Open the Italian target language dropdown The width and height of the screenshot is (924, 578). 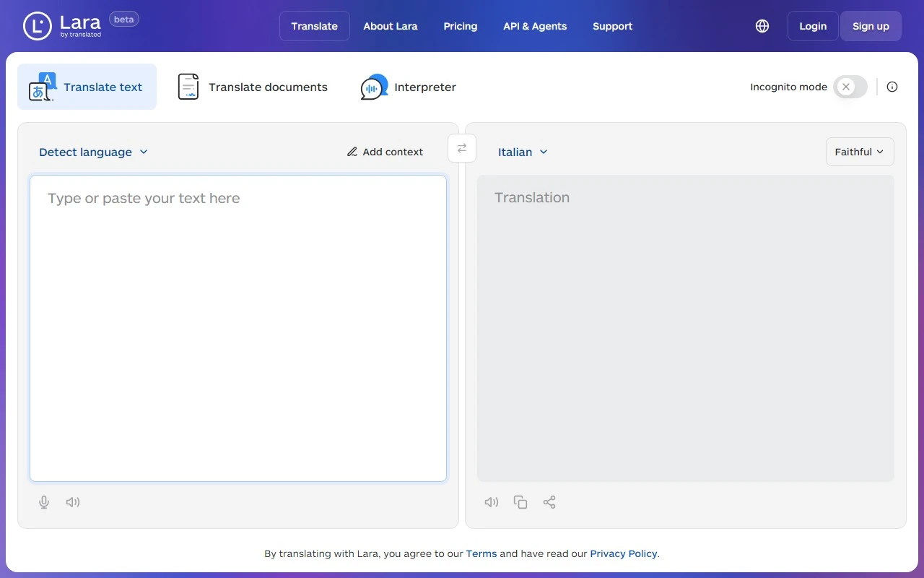pos(523,152)
